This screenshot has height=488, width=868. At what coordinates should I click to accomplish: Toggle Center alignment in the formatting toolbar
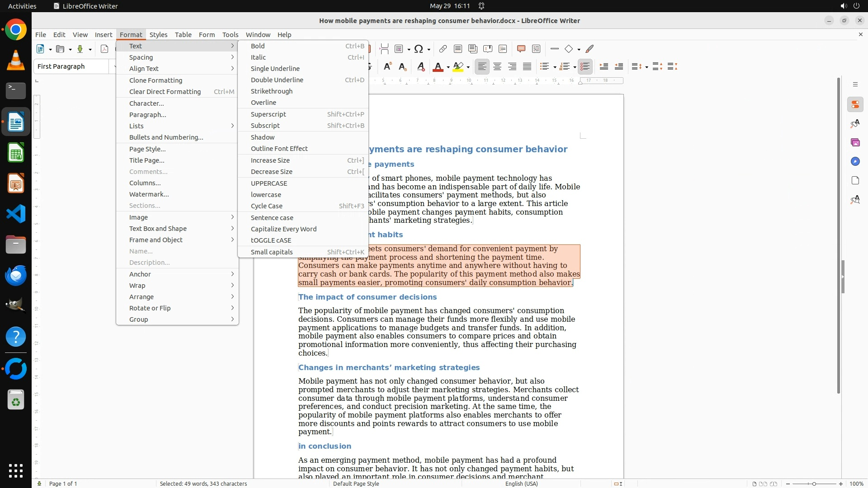click(x=497, y=67)
